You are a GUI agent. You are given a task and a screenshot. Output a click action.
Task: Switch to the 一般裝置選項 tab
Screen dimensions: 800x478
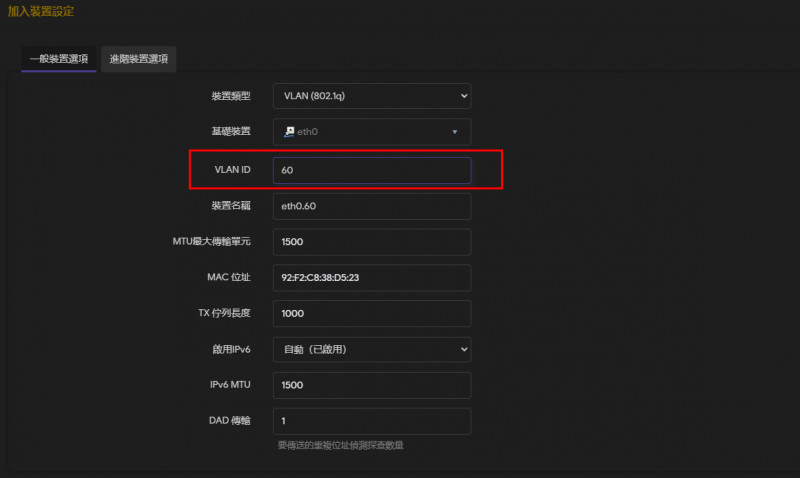pyautogui.click(x=58, y=59)
